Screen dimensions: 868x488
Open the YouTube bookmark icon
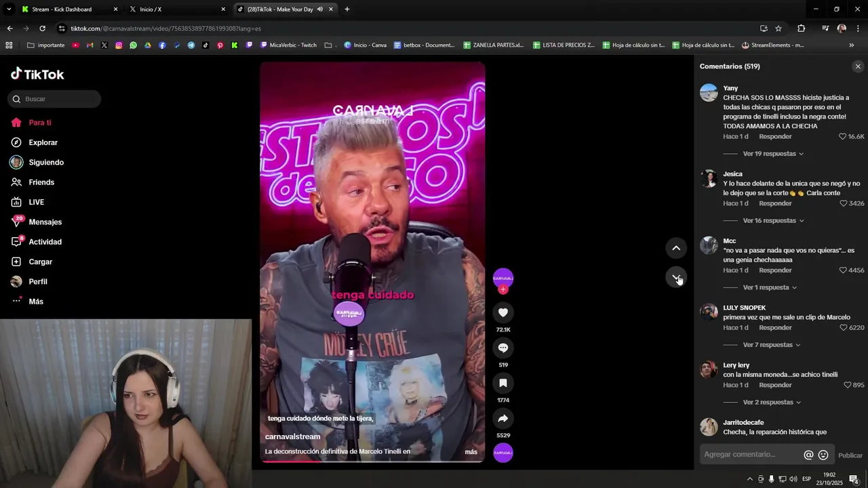pyautogui.click(x=75, y=45)
